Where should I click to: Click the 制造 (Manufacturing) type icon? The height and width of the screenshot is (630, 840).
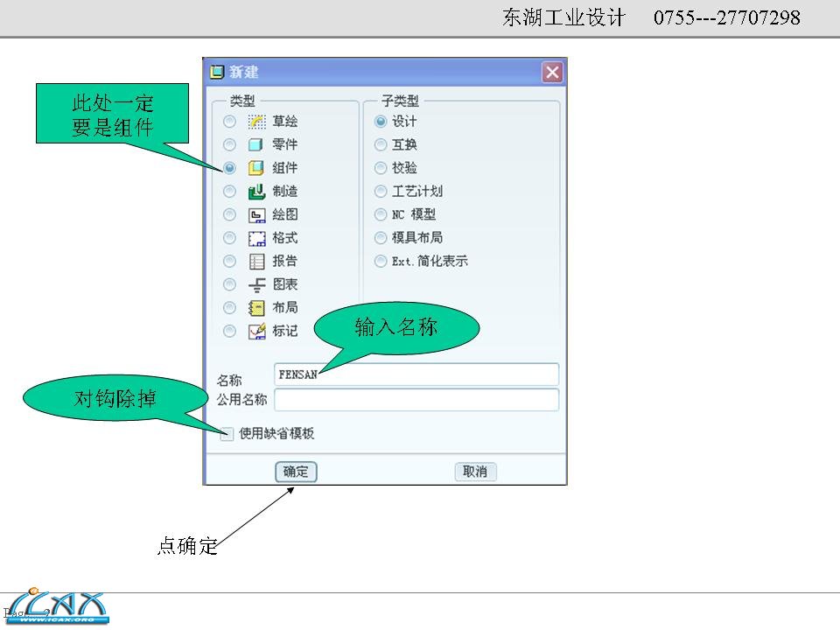pyautogui.click(x=254, y=191)
